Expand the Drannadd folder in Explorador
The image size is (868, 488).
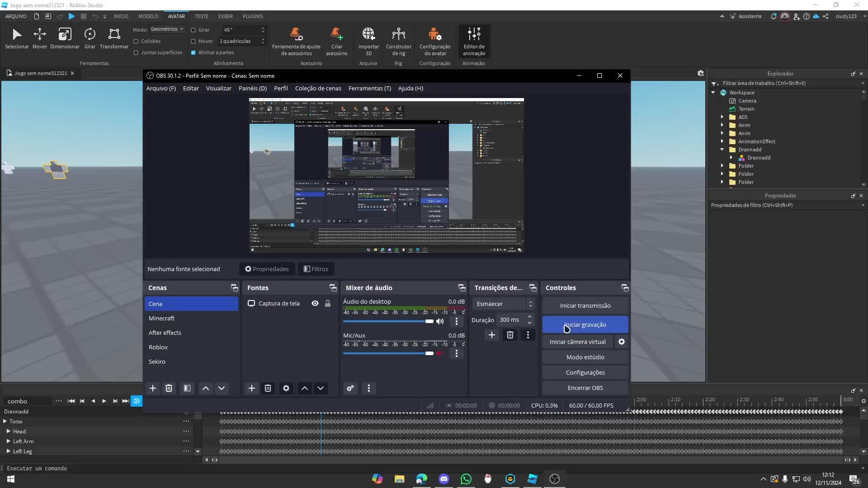pos(722,150)
